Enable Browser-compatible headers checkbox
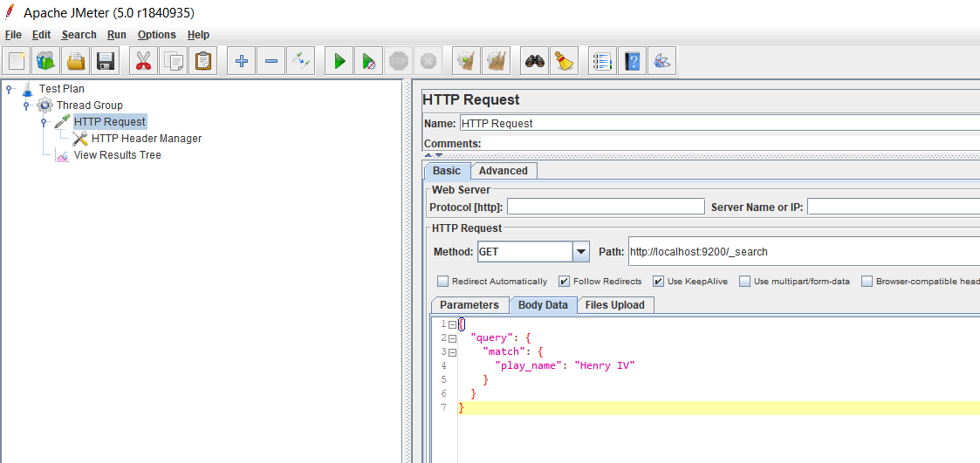This screenshot has width=980, height=463. pos(867,281)
